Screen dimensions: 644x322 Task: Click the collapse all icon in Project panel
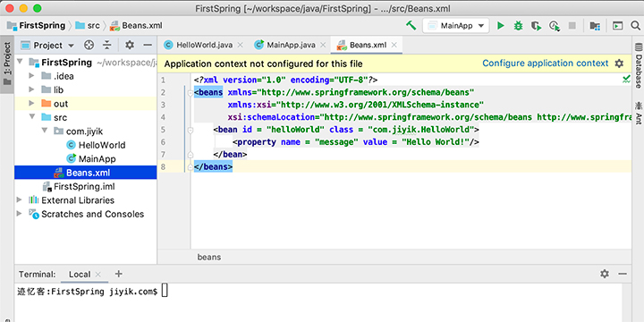[106, 46]
